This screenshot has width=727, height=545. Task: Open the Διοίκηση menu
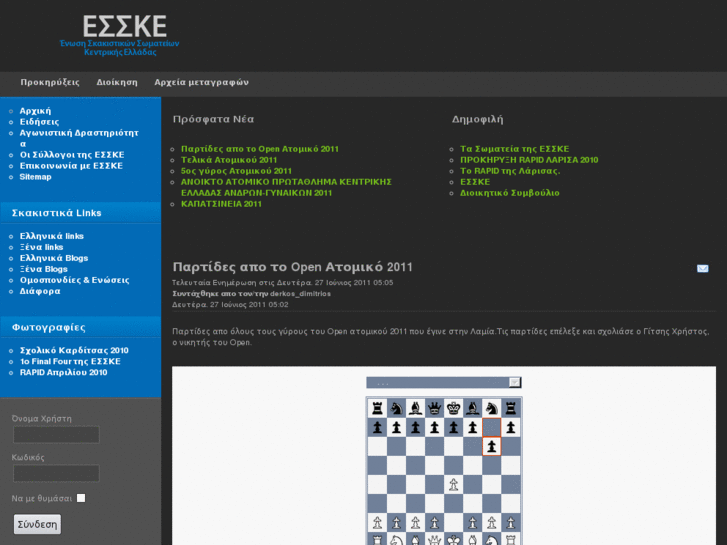tap(117, 83)
